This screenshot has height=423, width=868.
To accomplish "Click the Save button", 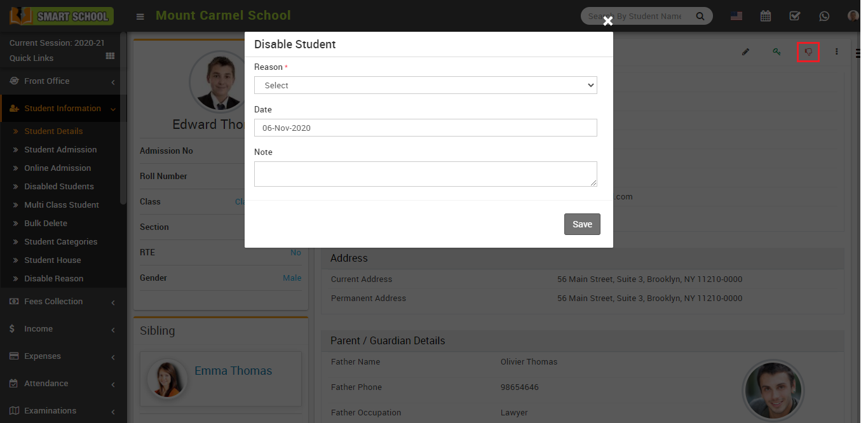I will (581, 224).
